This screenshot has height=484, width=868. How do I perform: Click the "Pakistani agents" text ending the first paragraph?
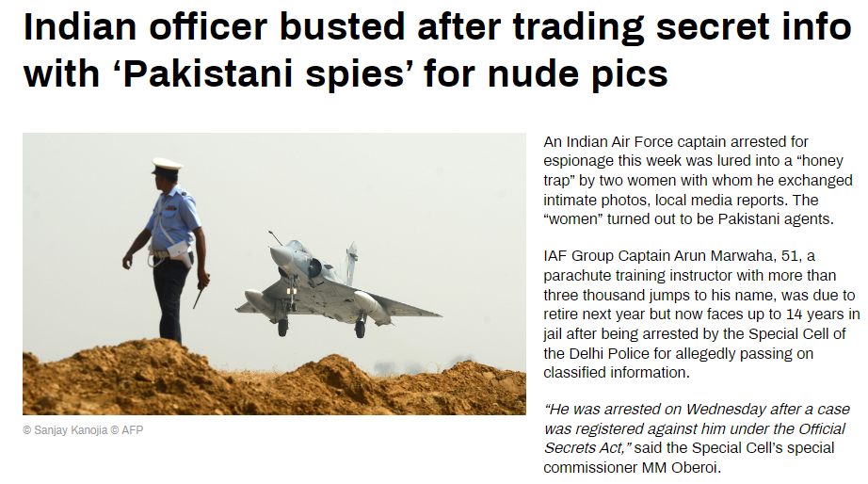click(776, 219)
